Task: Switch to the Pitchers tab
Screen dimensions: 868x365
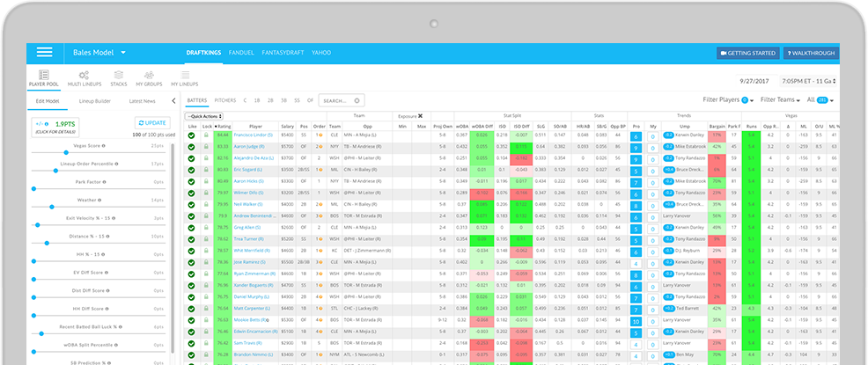Action: [225, 100]
